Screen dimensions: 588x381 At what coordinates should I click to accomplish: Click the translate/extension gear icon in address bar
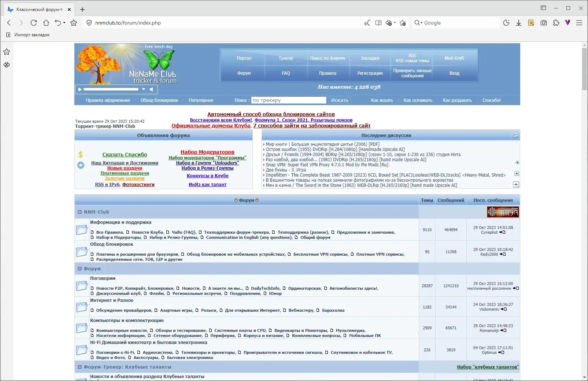[x=389, y=23]
